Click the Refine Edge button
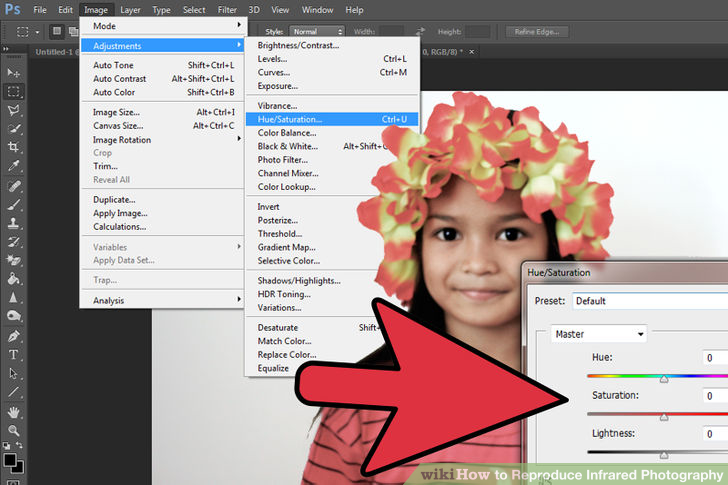Image resolution: width=728 pixels, height=485 pixels. 537,32
